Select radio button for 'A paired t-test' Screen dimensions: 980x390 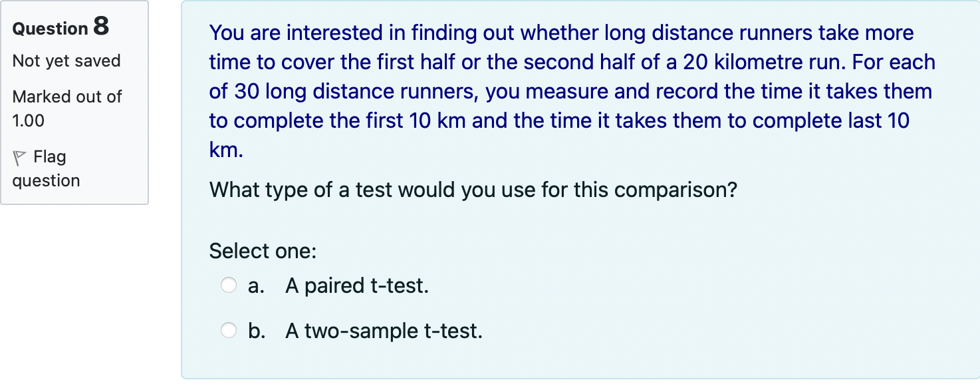click(x=228, y=285)
